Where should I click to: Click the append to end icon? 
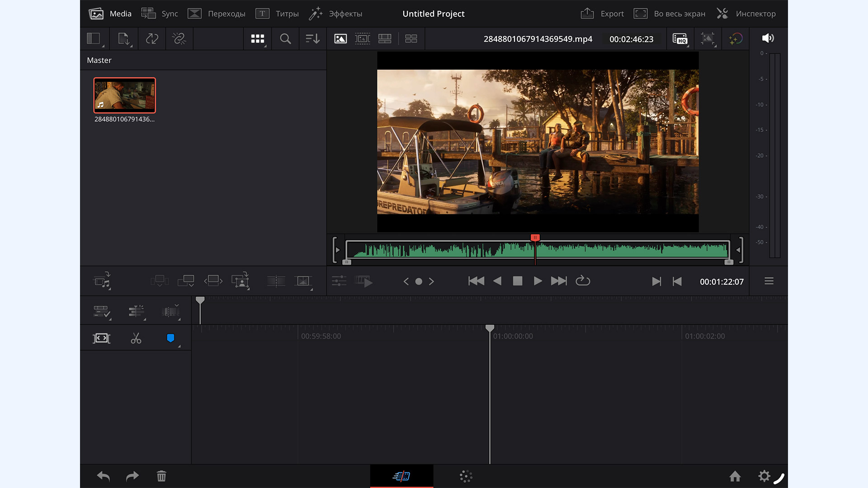click(x=186, y=281)
